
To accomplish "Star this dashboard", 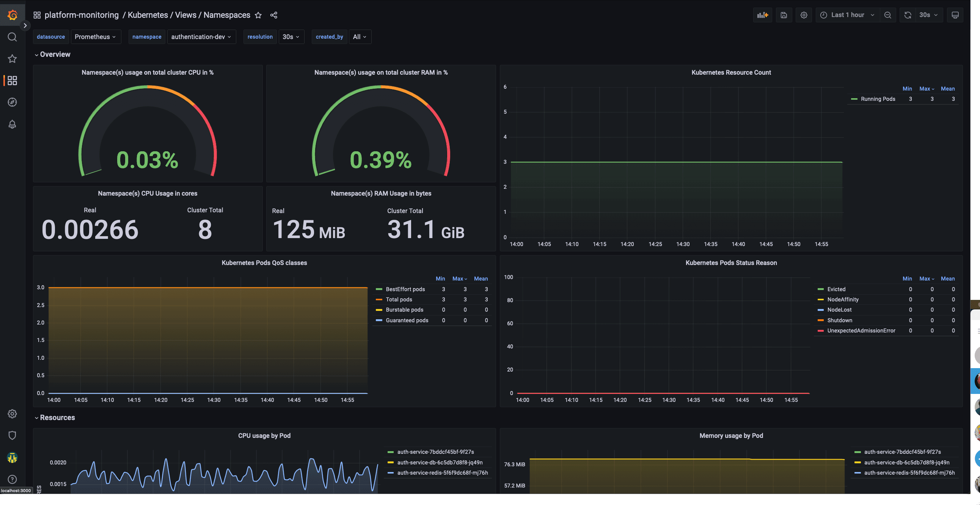I will (258, 15).
